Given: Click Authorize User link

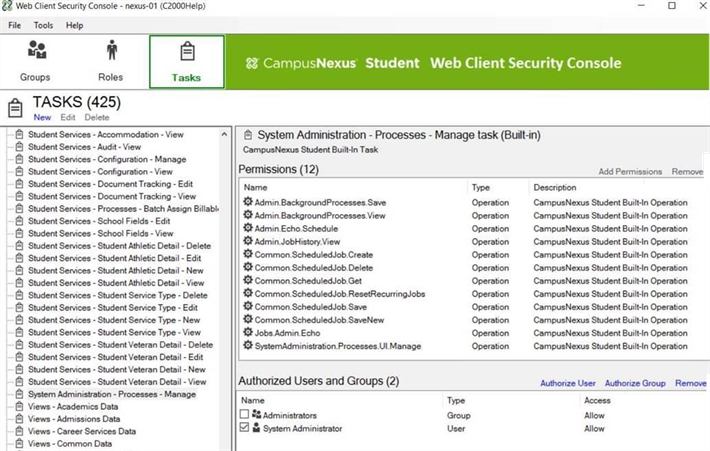Looking at the screenshot, I should click(x=568, y=383).
